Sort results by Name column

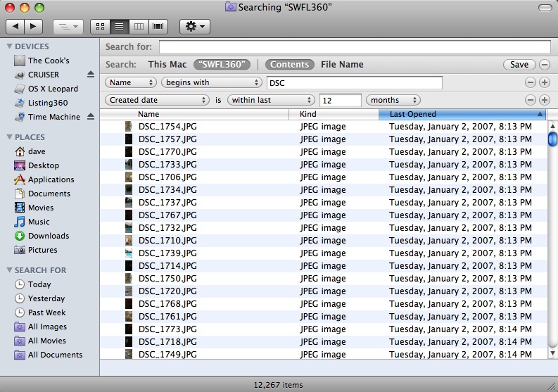[x=194, y=114]
